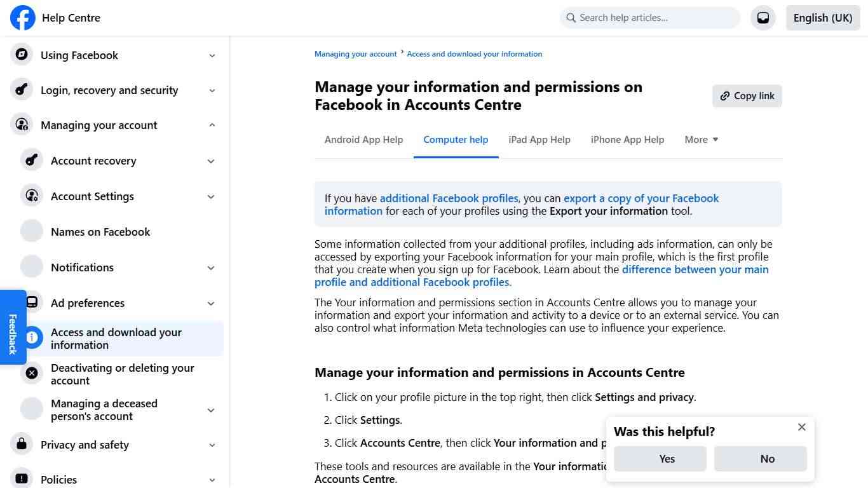Click the info icon beside Access and download

click(x=31, y=337)
